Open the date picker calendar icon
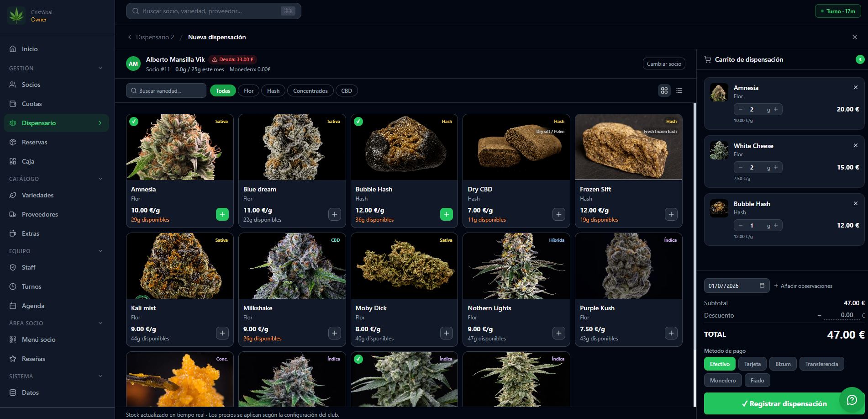Image resolution: width=868 pixels, height=419 pixels. 762,286
